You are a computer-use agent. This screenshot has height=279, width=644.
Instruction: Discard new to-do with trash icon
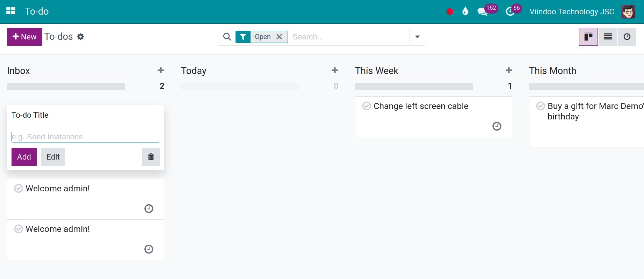click(151, 157)
